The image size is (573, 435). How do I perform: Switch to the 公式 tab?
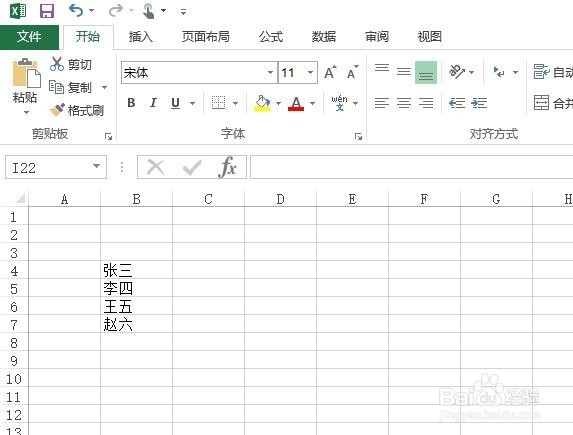click(x=271, y=37)
